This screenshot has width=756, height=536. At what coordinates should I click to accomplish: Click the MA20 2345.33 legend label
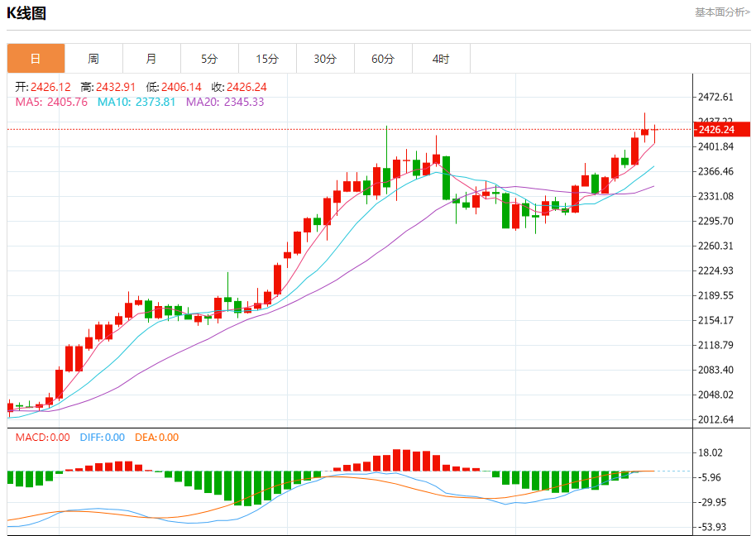click(225, 103)
